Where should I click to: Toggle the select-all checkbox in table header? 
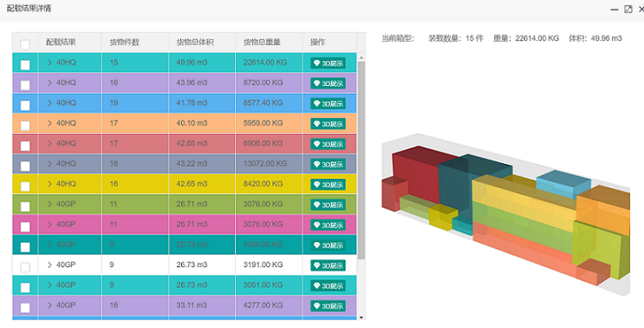click(x=25, y=44)
